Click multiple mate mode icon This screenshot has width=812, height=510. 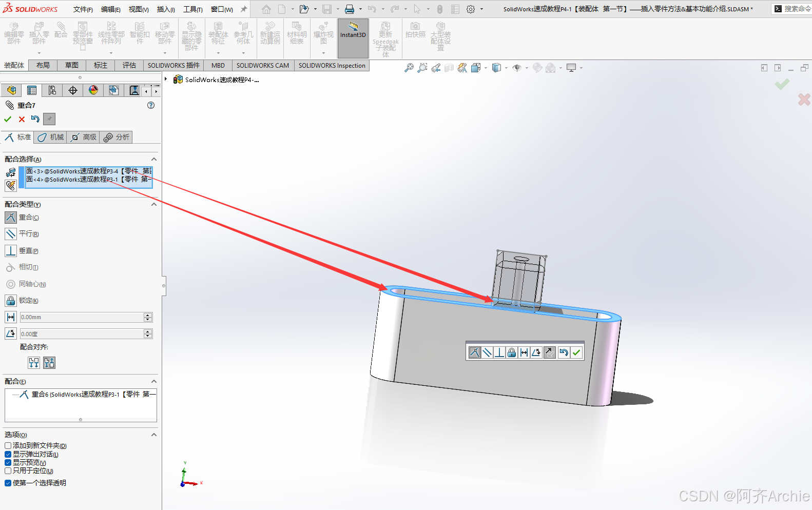click(x=11, y=185)
